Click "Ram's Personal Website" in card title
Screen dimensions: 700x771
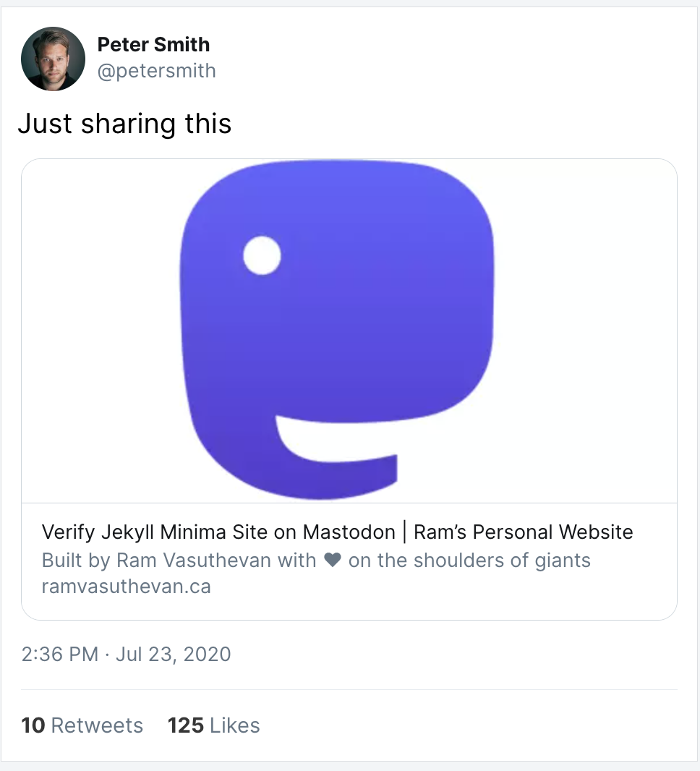[523, 532]
